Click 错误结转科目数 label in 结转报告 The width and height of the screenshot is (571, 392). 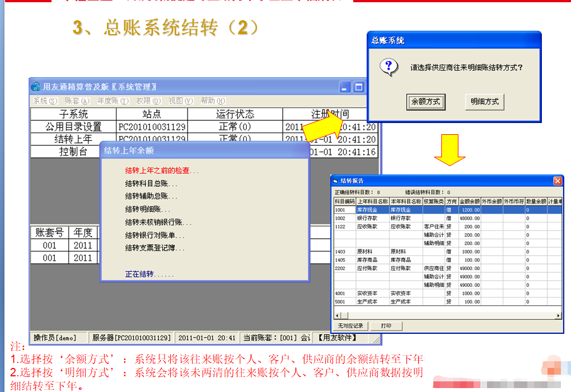(x=424, y=192)
